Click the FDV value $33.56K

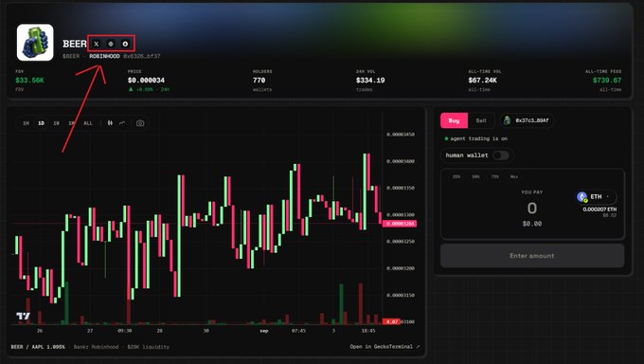(x=29, y=81)
